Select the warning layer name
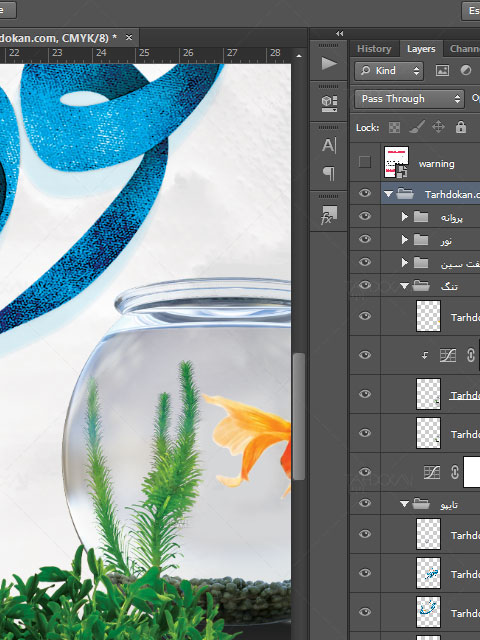Viewport: 480px width, 640px height. 436,164
